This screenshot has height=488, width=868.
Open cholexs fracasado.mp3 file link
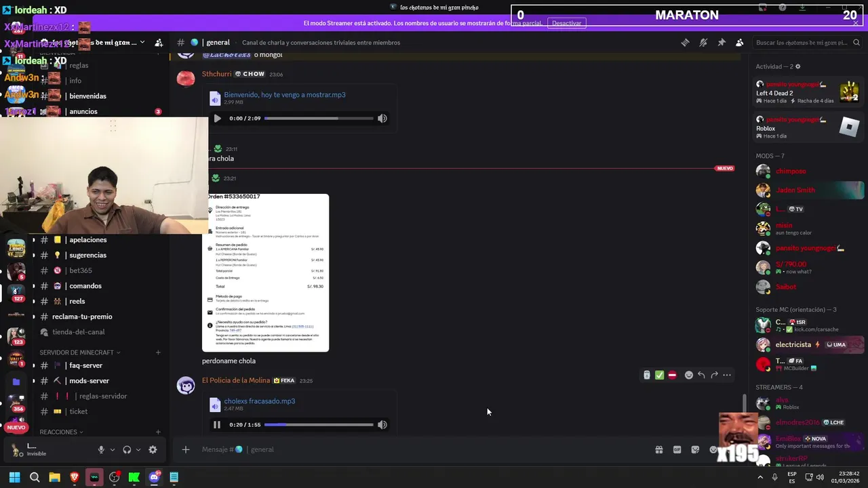(260, 401)
